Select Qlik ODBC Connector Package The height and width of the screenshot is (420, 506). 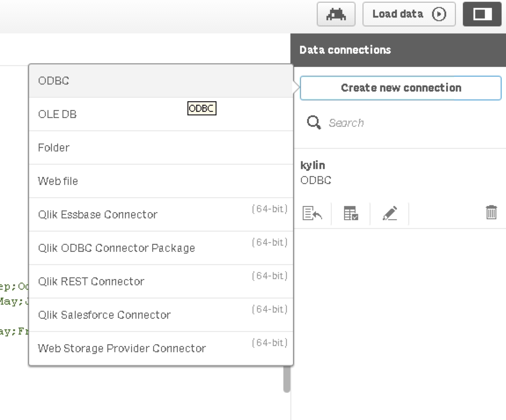tap(161, 248)
